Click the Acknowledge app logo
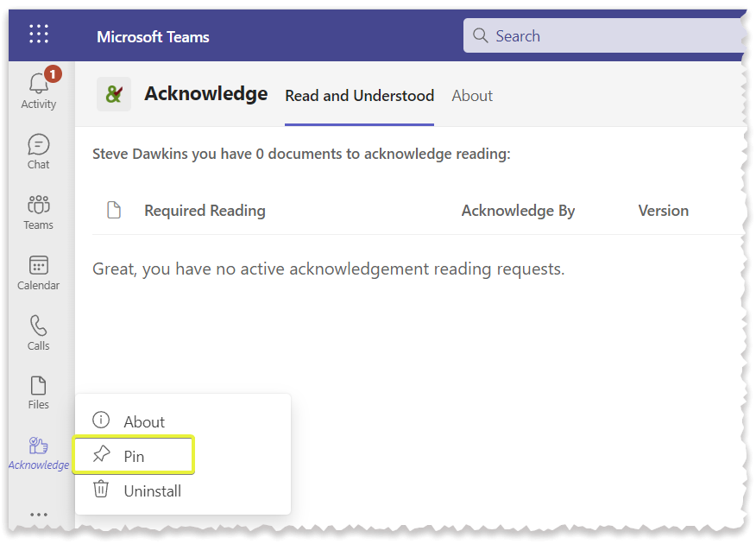756x544 pixels. pos(114,94)
